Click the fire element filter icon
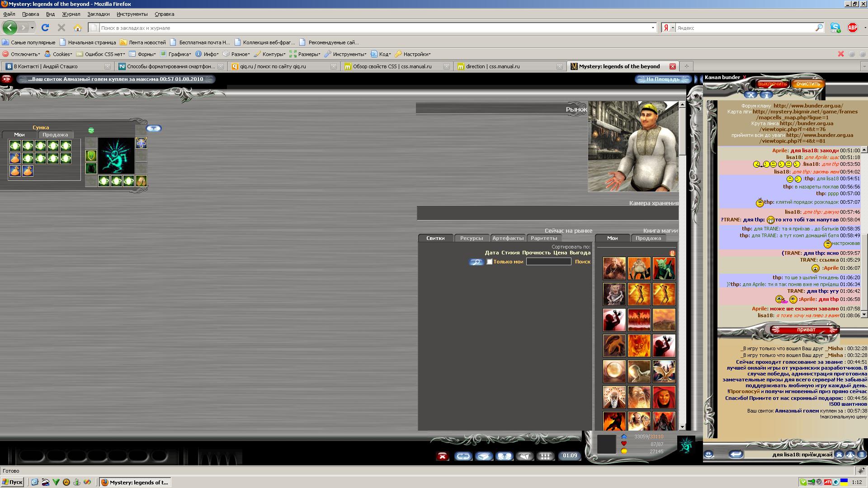 pos(672,253)
